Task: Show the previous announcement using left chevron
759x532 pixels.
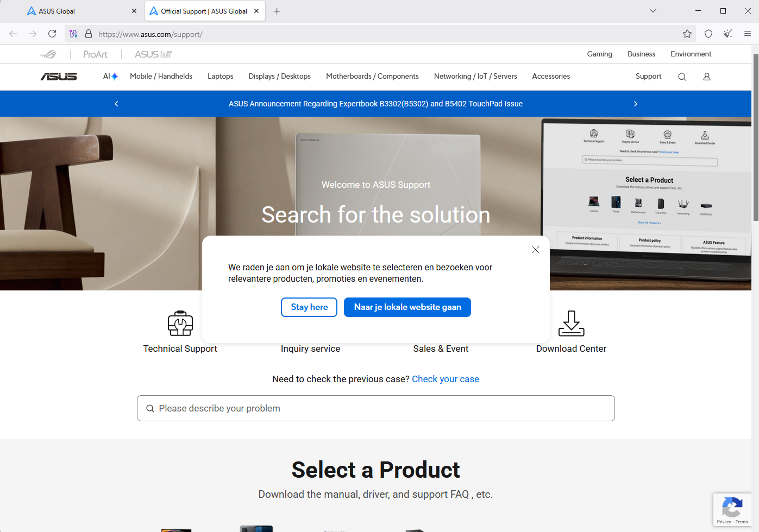Action: point(116,104)
